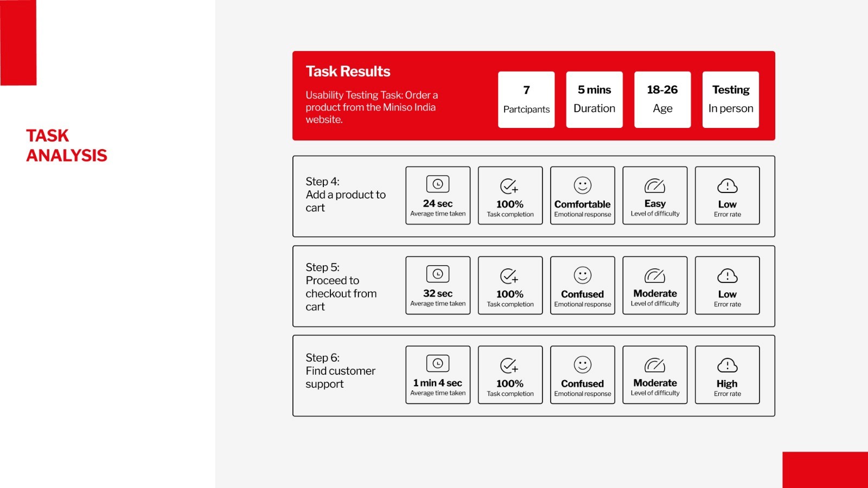Click the 'TASK ANALYSIS' title
This screenshot has height=488, width=868.
click(67, 145)
